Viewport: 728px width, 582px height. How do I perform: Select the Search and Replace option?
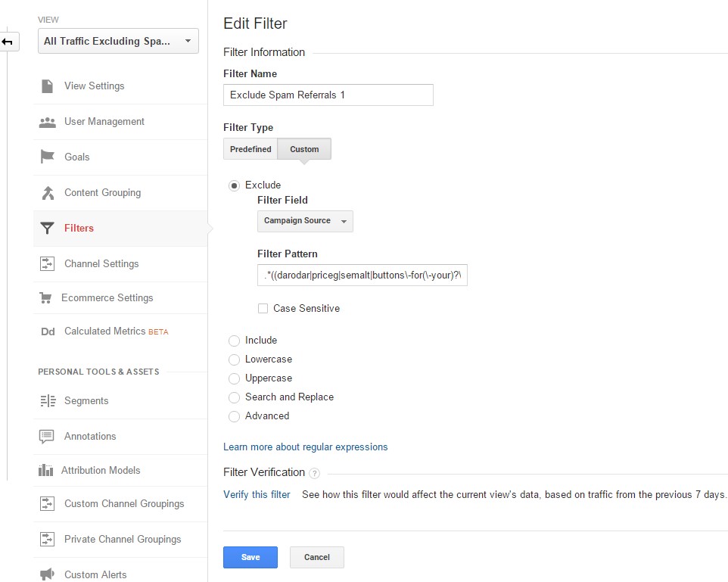[234, 397]
